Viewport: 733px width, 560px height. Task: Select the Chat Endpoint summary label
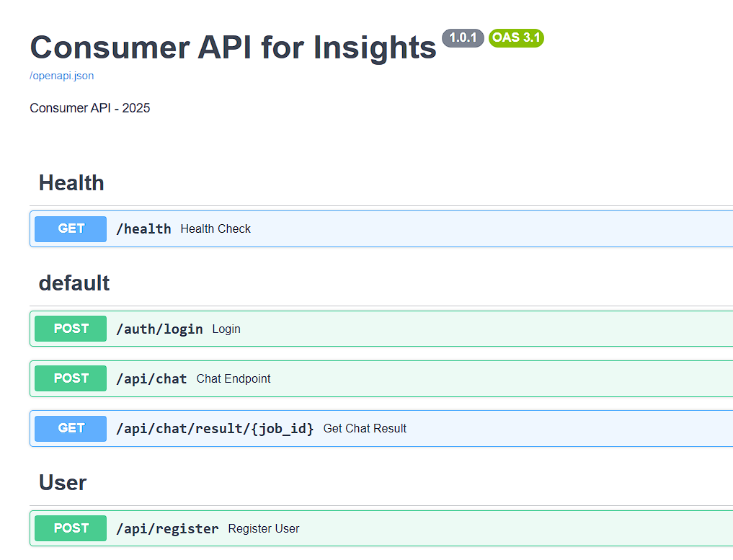point(234,378)
